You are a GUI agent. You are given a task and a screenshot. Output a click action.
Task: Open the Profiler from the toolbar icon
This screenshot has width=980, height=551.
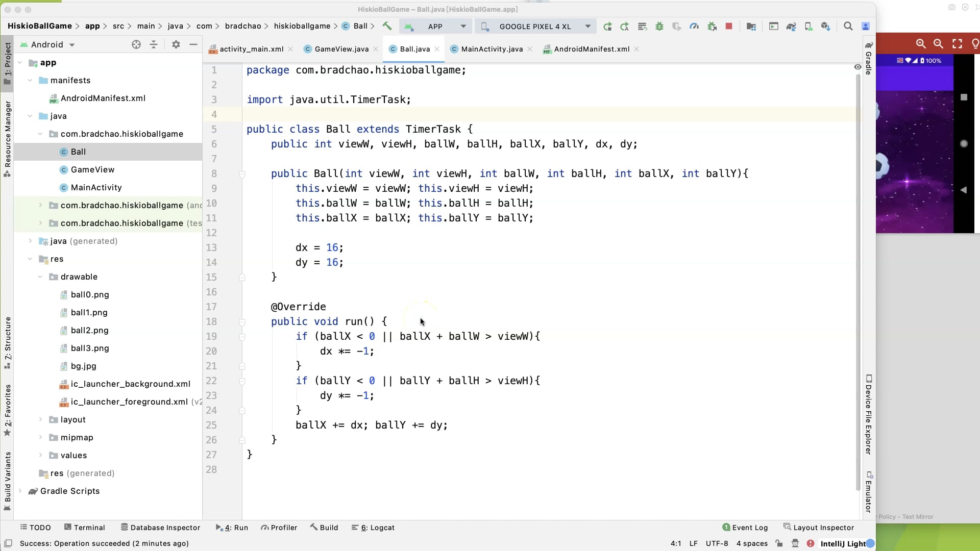click(694, 26)
